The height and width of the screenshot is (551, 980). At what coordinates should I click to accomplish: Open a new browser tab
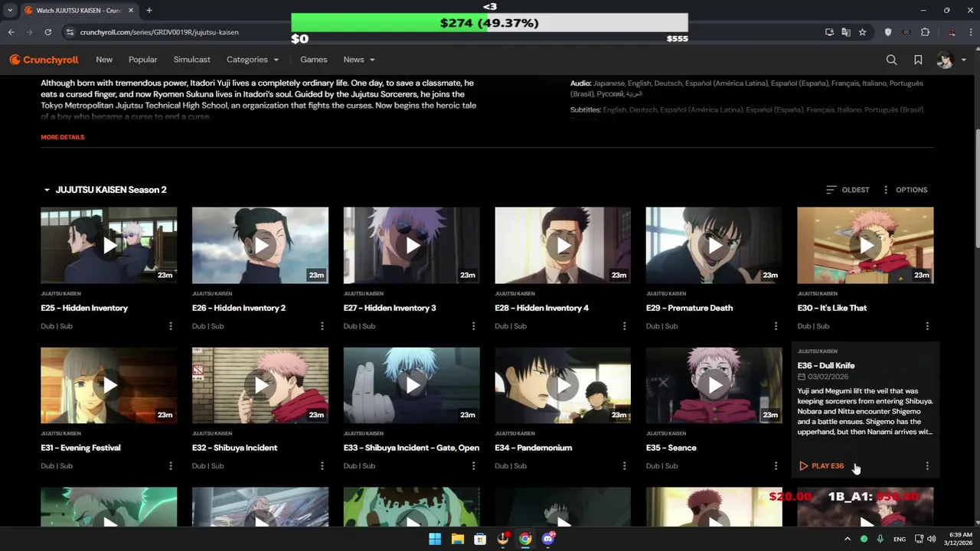149,10
